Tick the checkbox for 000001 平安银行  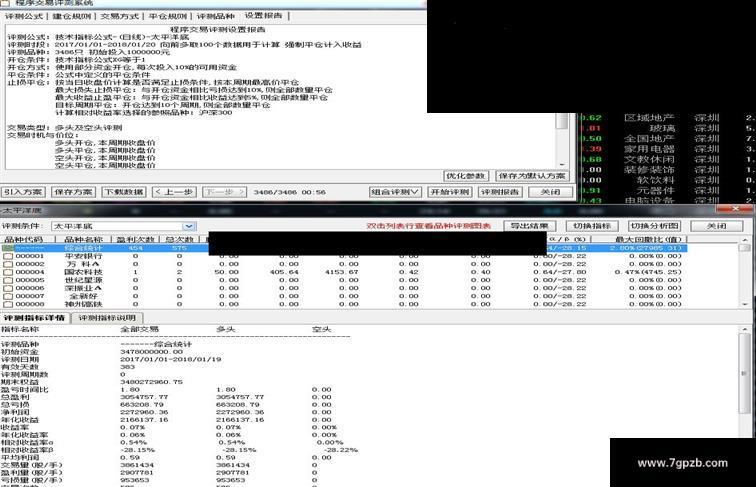[8, 256]
